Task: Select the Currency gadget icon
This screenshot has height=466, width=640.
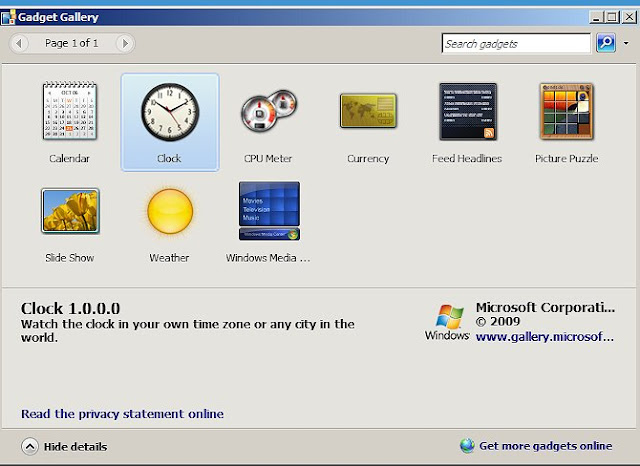Action: (x=369, y=111)
